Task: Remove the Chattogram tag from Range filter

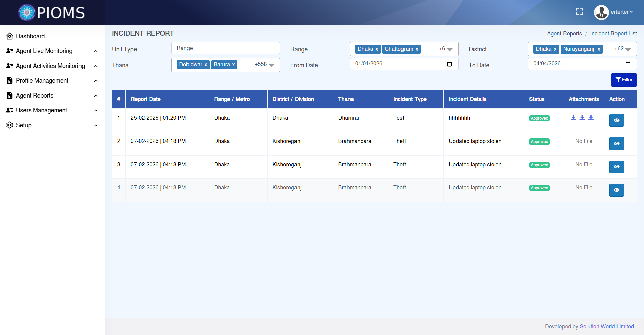Action: coord(417,49)
